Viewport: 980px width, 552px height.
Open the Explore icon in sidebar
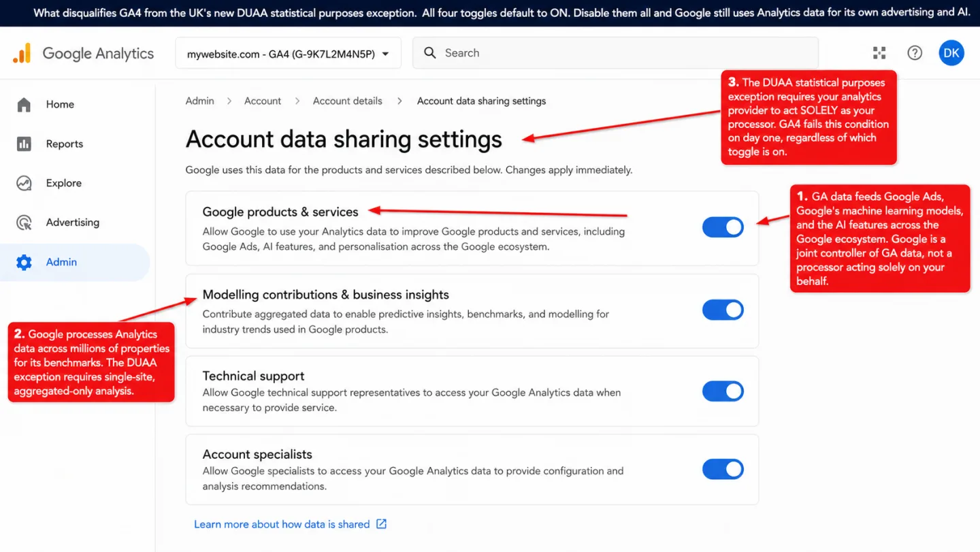pyautogui.click(x=24, y=183)
